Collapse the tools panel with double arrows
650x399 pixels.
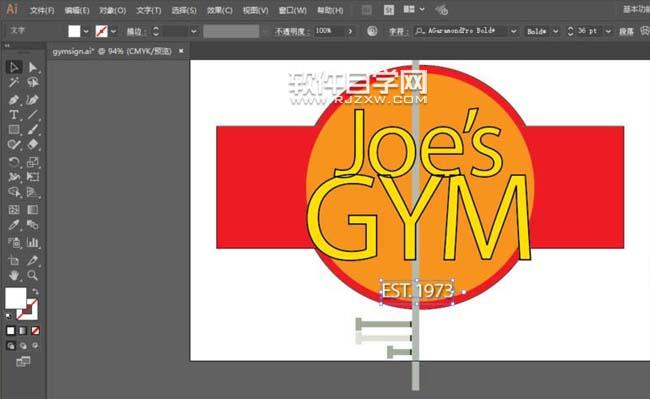click(7, 46)
